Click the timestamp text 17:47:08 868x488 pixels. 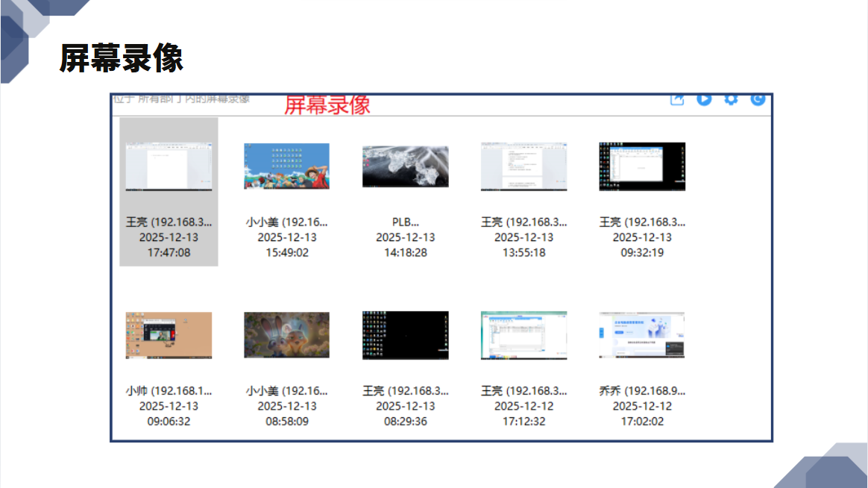[x=169, y=253]
